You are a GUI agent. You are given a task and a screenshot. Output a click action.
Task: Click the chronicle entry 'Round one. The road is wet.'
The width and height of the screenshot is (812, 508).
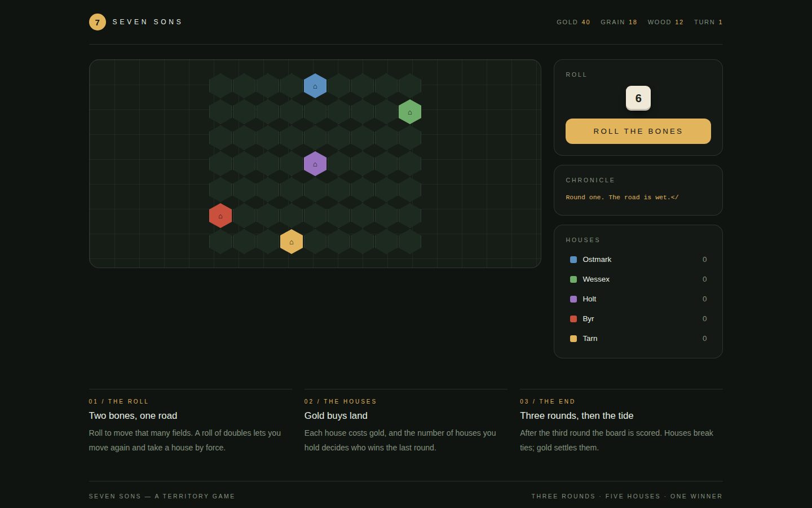pyautogui.click(x=622, y=198)
